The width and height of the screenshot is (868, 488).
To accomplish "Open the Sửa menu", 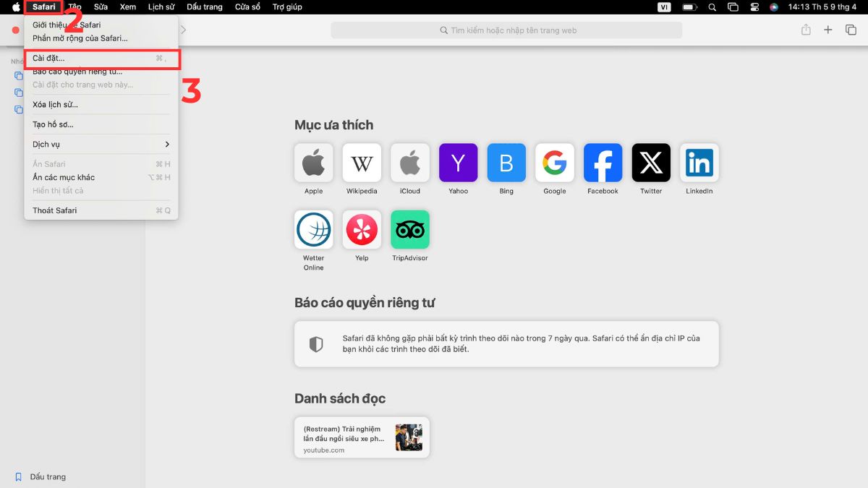I will [101, 7].
